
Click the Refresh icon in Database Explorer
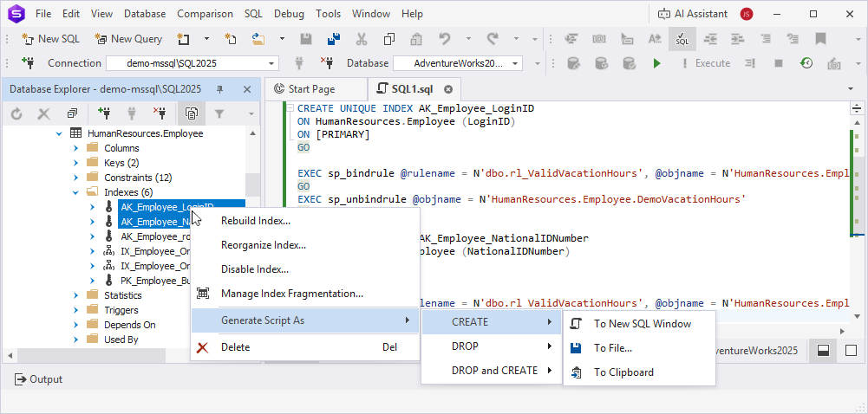16,113
